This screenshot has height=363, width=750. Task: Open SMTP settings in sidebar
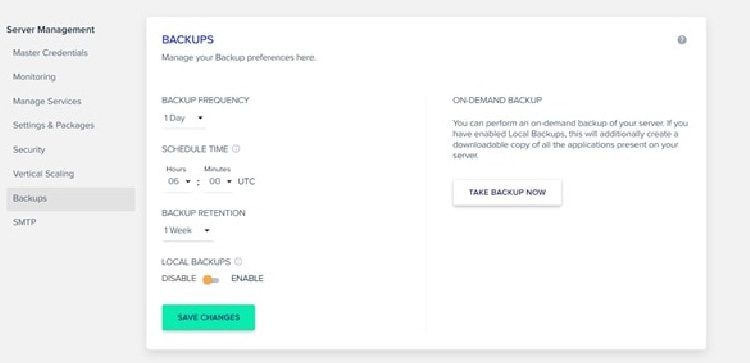(24, 222)
